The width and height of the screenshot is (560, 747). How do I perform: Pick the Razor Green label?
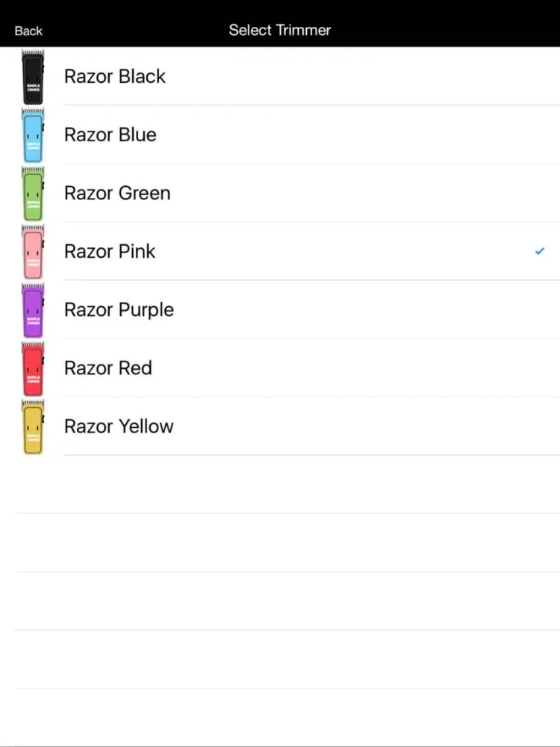117,193
